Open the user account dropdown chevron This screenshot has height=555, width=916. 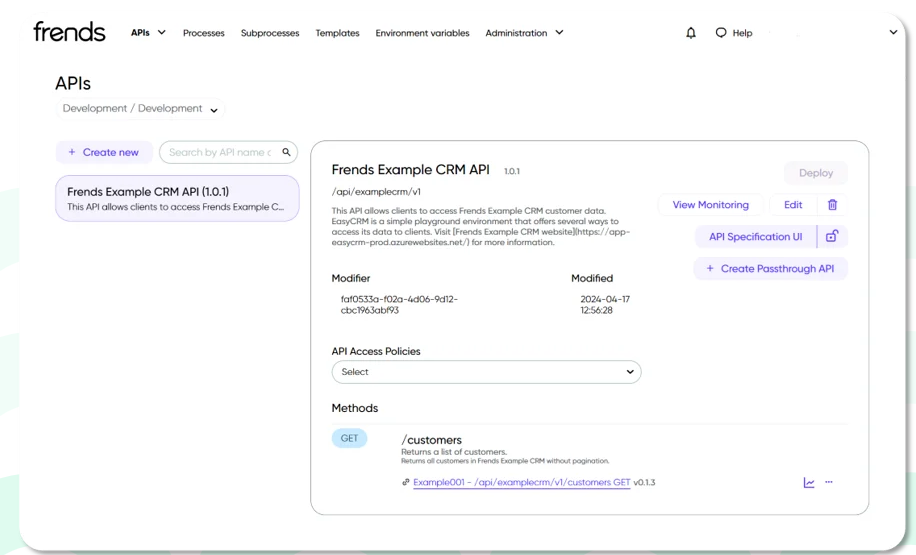[893, 32]
